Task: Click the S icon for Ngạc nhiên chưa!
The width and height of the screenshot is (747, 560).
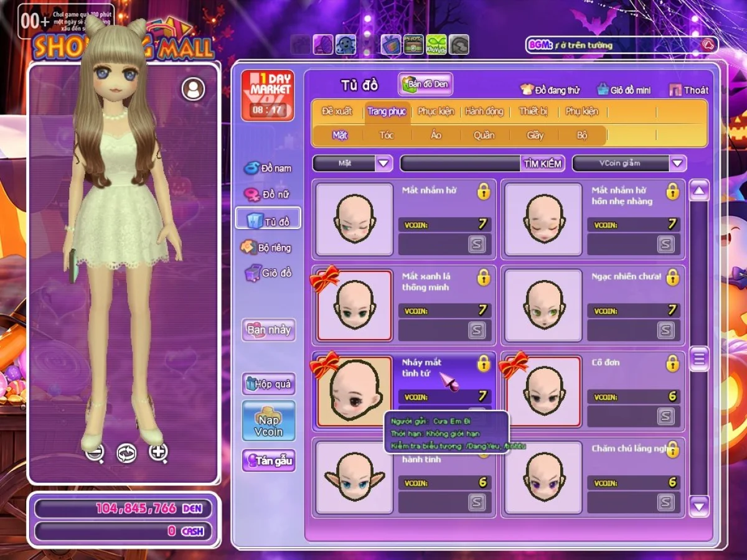Action: pyautogui.click(x=665, y=330)
